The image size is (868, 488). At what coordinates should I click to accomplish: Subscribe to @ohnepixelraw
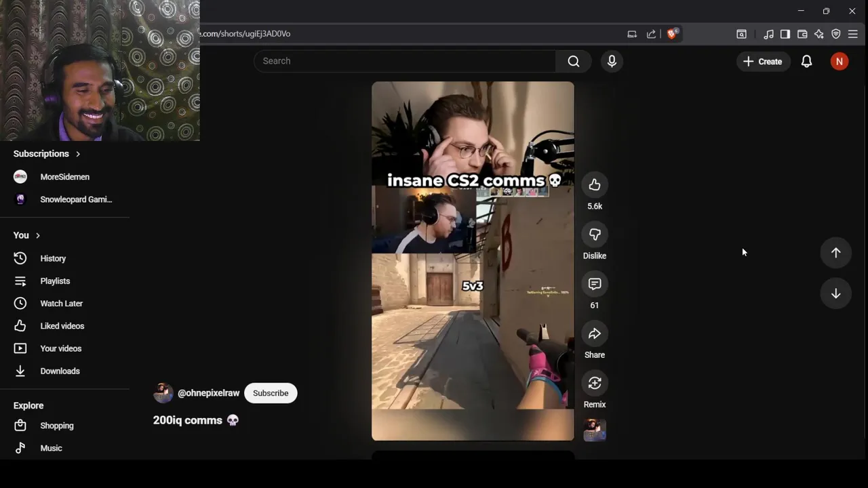click(271, 393)
